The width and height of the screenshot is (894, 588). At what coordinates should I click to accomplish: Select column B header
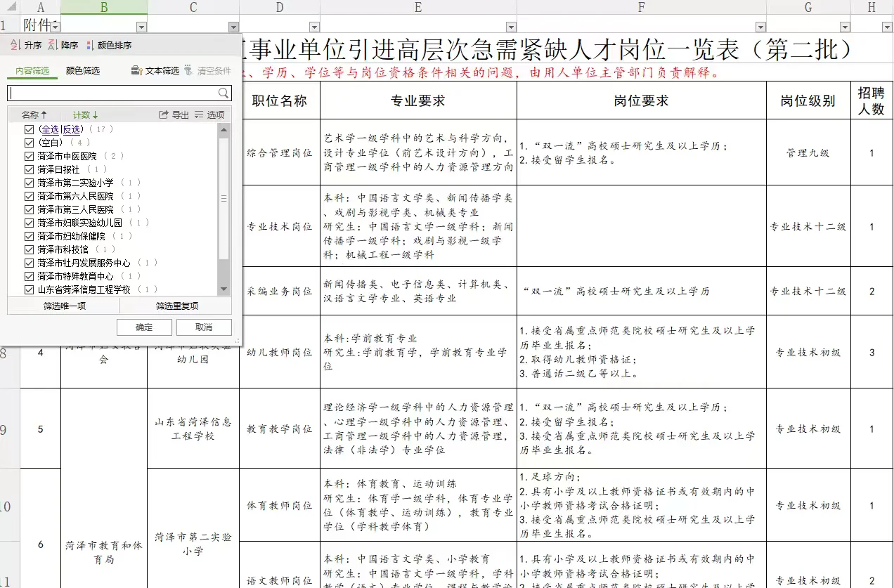point(104,7)
